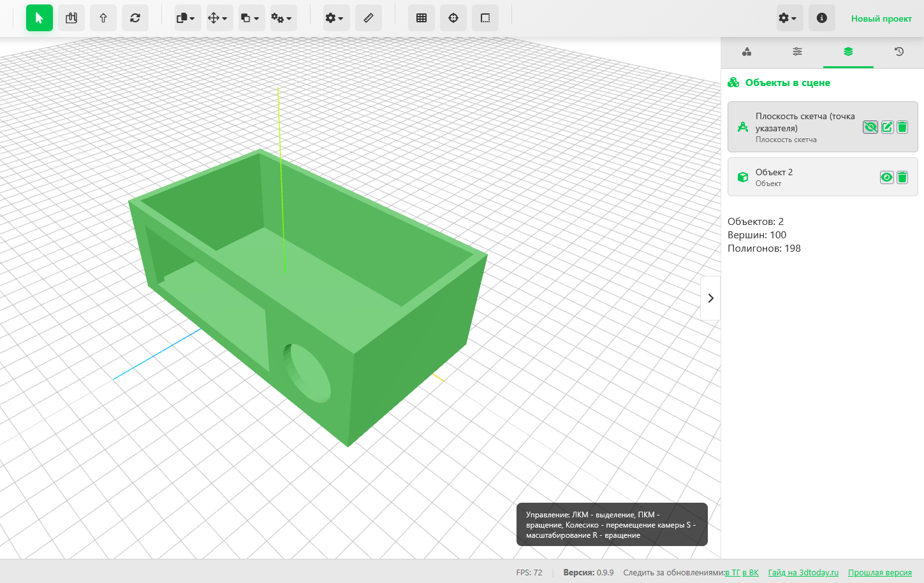This screenshot has height=583, width=924.
Task: Click the crosshair center view icon
Action: pyautogui.click(x=453, y=18)
